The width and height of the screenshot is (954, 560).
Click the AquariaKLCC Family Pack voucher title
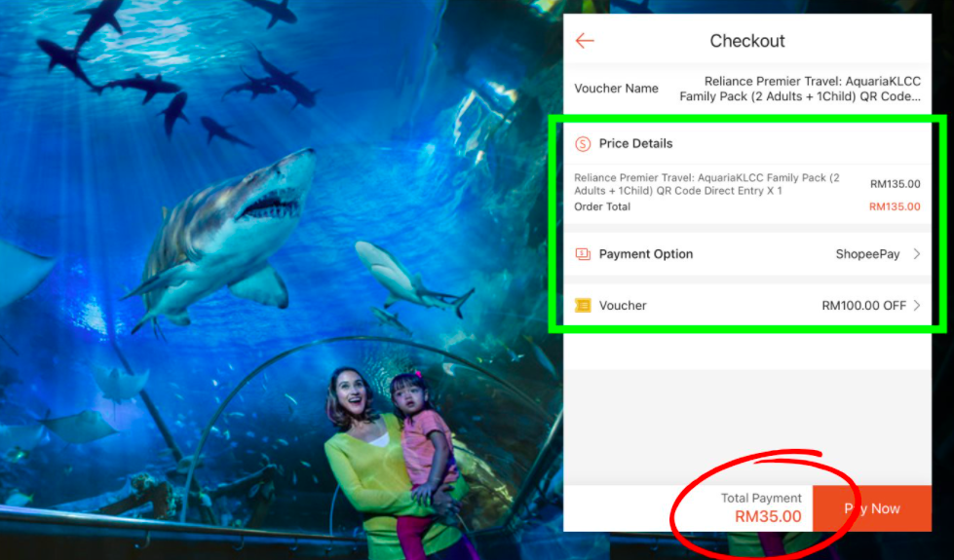(800, 89)
